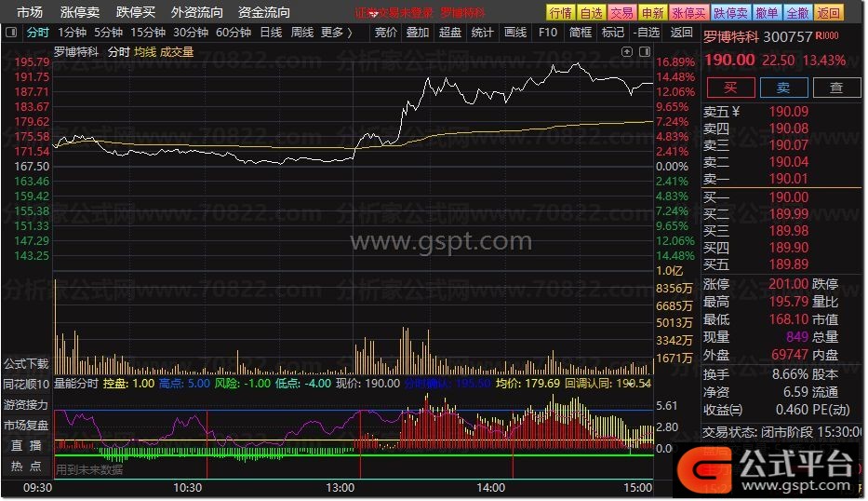This screenshot has width=868, height=501.
Task: Click the 换手 value 8.66%
Action: click(x=790, y=374)
